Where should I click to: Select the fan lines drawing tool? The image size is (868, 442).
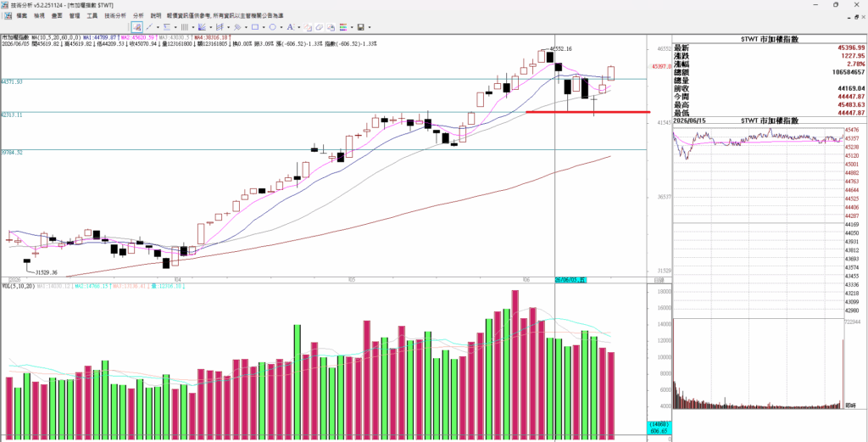pyautogui.click(x=202, y=27)
